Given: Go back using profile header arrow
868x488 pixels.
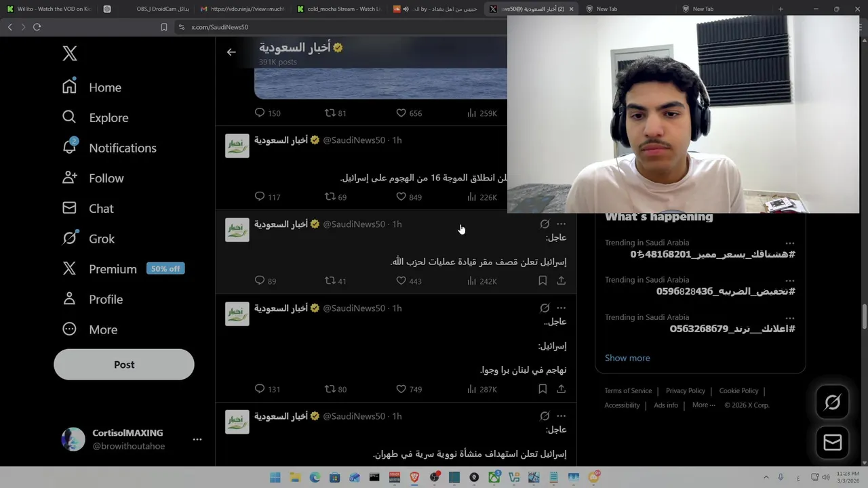Looking at the screenshot, I should (231, 52).
